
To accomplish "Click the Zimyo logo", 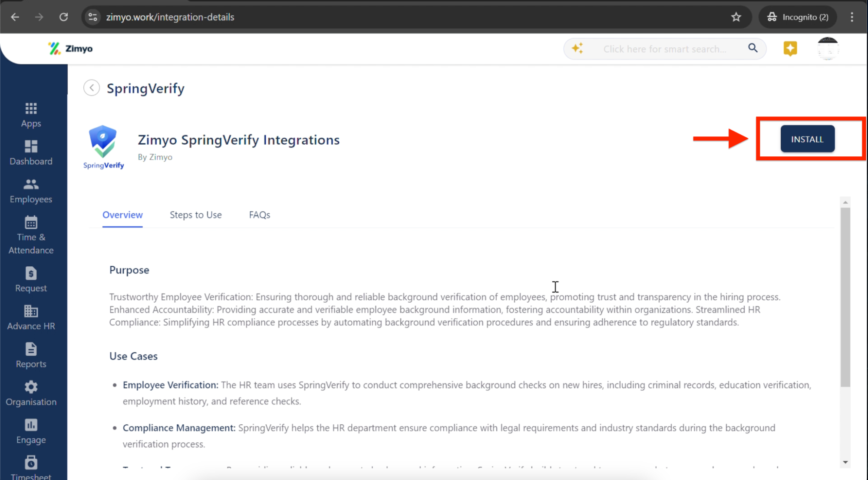I will 70,49.
